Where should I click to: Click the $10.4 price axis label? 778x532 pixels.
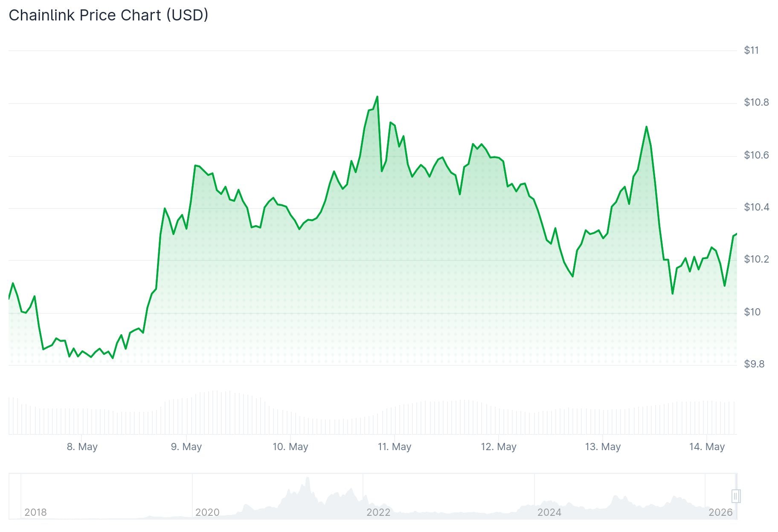(757, 207)
